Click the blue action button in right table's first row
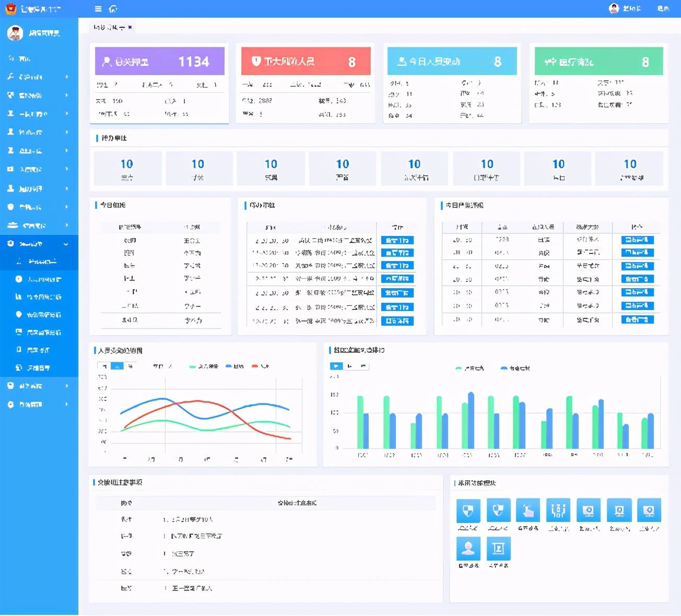The width and height of the screenshot is (681, 616). click(637, 240)
